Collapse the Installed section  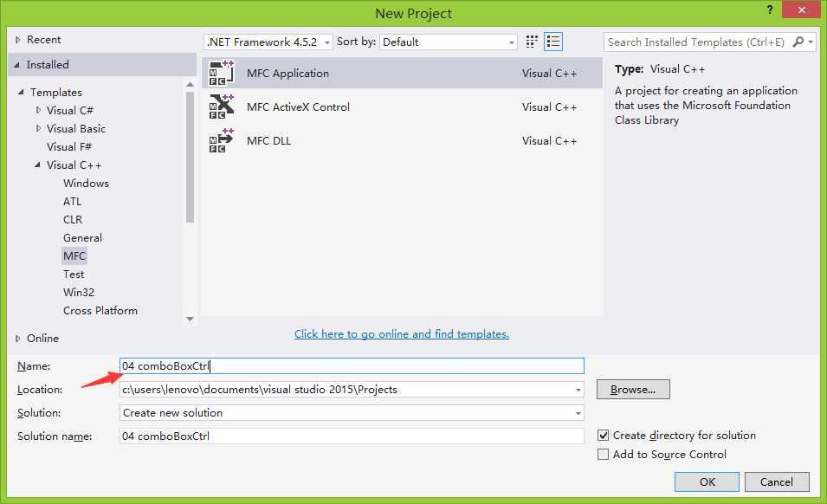(x=16, y=65)
